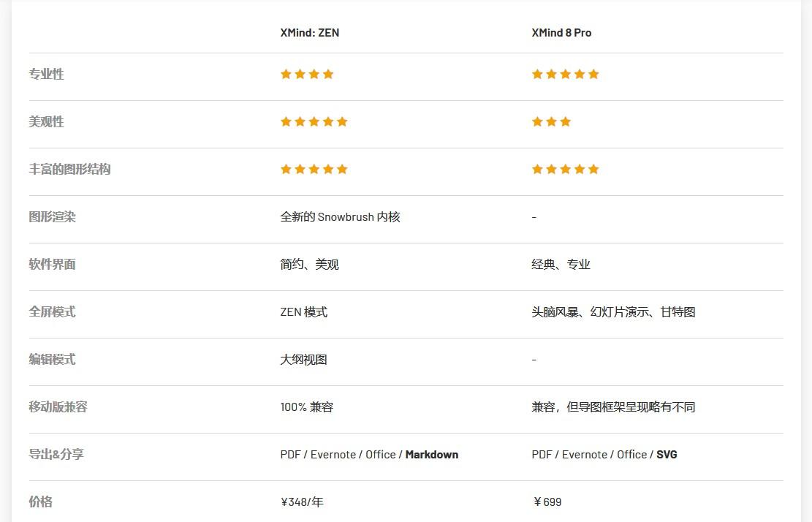
Task: Click last star in XMind 8 Pro 专业性 rating
Action: click(593, 74)
